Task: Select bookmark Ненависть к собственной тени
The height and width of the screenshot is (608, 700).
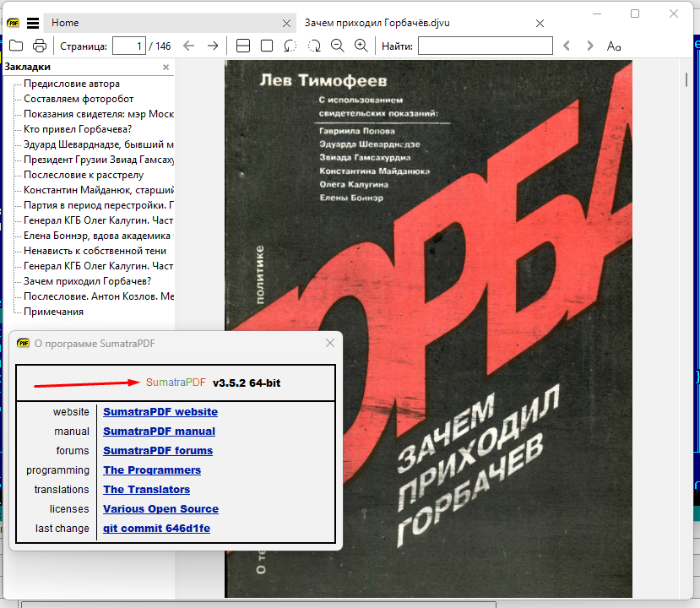Action: [x=95, y=251]
